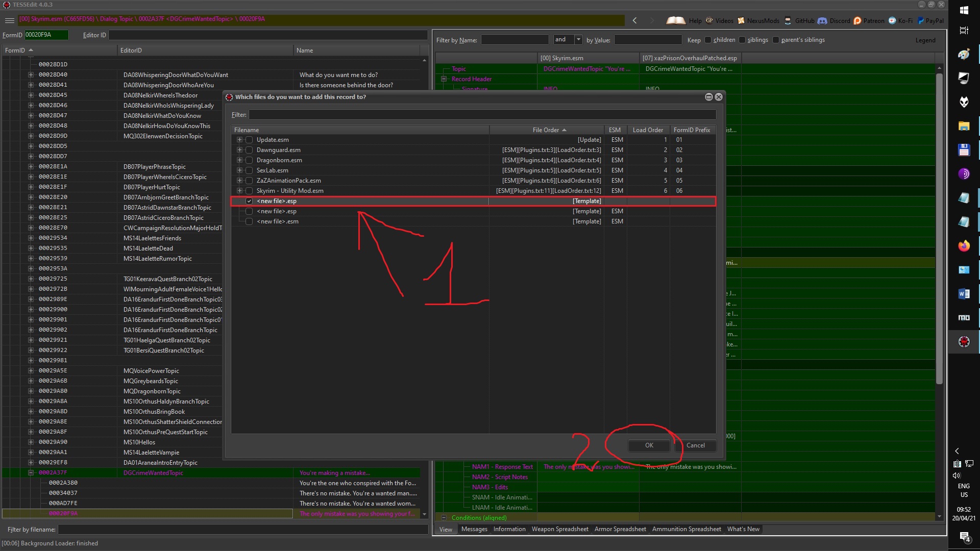Check the ZaZAnimationPack.esm checkbox
The height and width of the screenshot is (551, 980).
249,181
